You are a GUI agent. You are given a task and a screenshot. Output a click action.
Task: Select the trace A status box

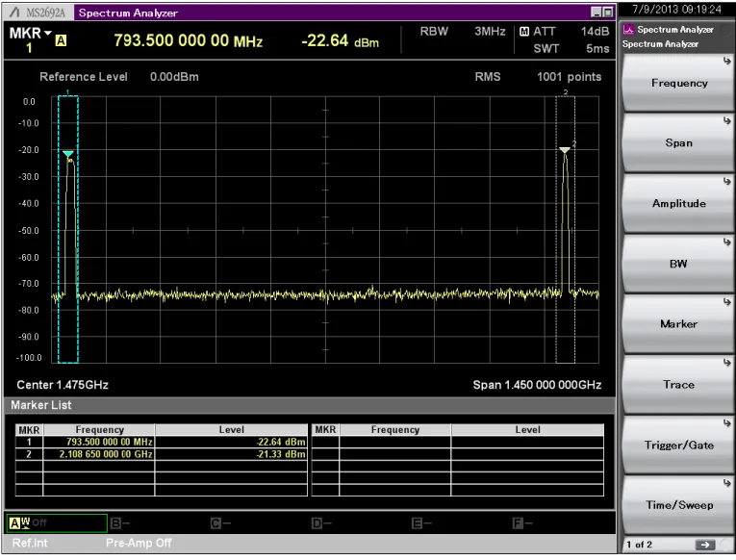coord(57,522)
